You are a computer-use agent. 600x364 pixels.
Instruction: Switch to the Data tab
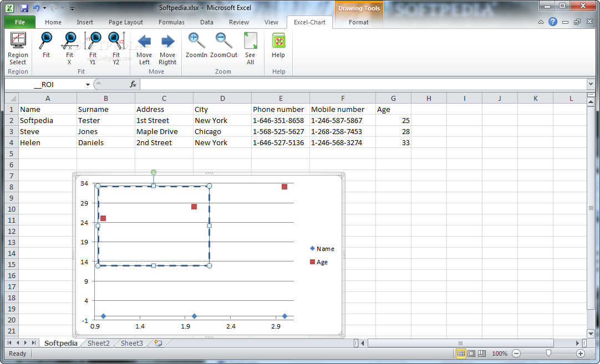(x=207, y=22)
